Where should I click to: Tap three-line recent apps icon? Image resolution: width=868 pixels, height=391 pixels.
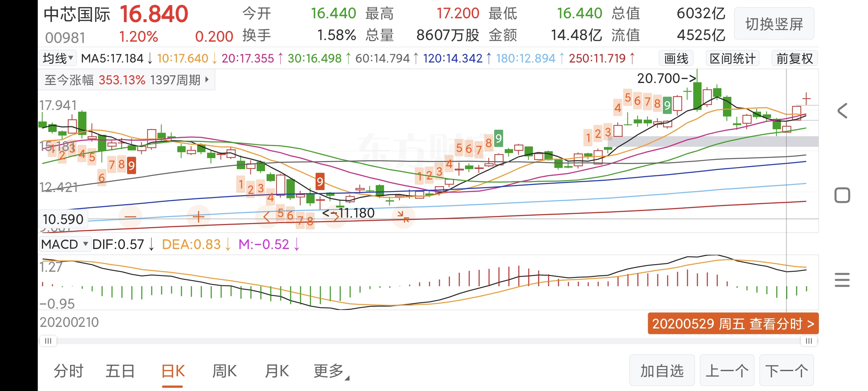(842, 280)
